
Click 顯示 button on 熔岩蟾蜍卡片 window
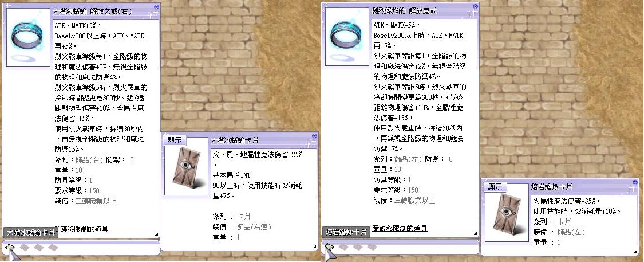495,186
